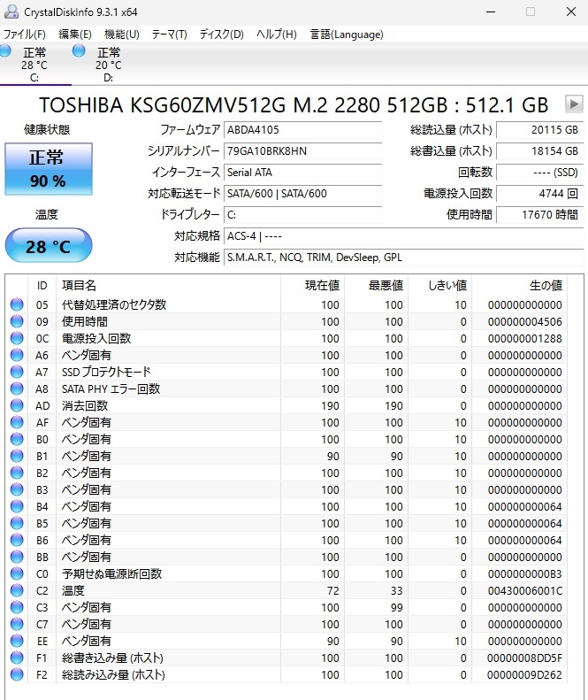
Task: Click the power-on hours value 17670 時間
Action: click(x=540, y=215)
